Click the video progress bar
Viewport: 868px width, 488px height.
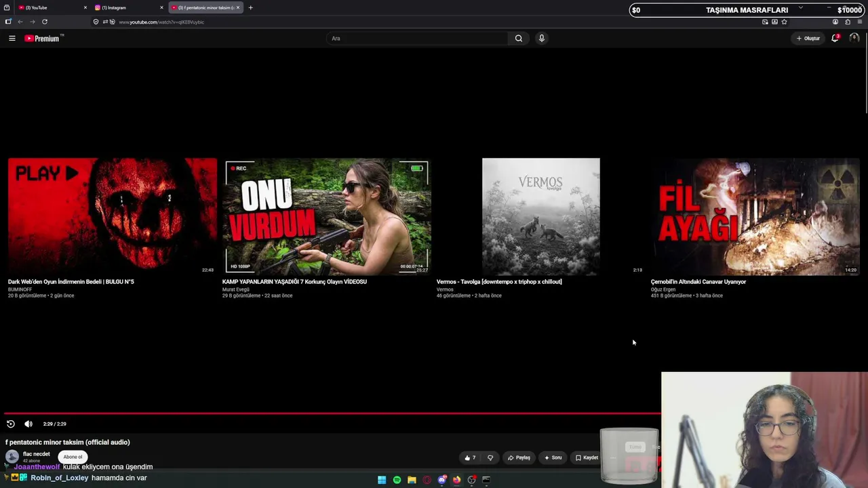(332, 413)
